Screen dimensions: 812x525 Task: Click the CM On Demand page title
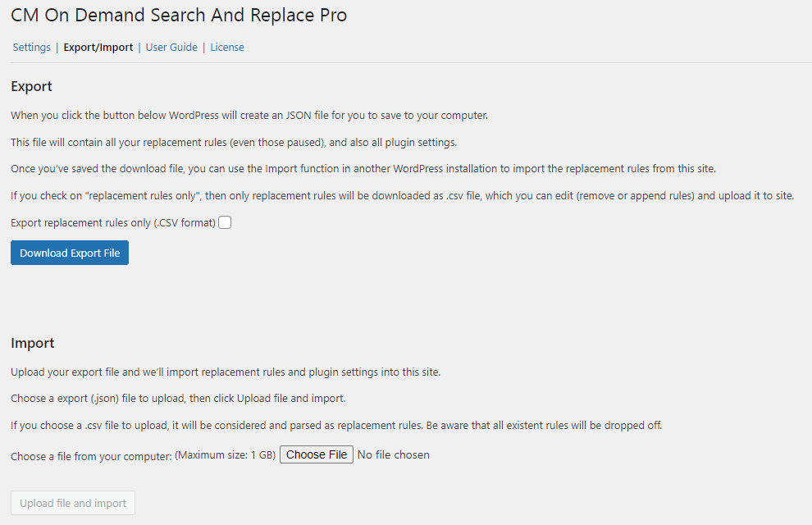coord(179,16)
